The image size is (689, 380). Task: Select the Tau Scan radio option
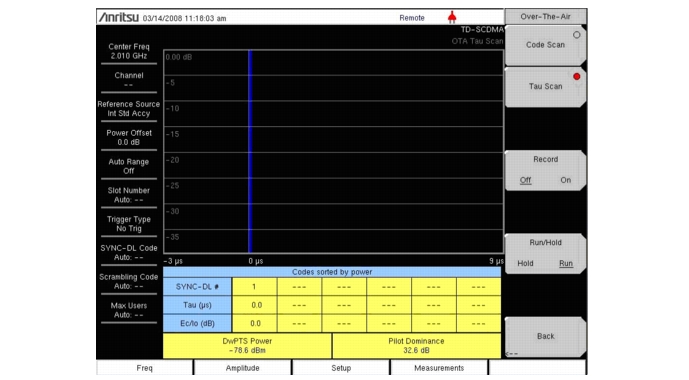[545, 87]
